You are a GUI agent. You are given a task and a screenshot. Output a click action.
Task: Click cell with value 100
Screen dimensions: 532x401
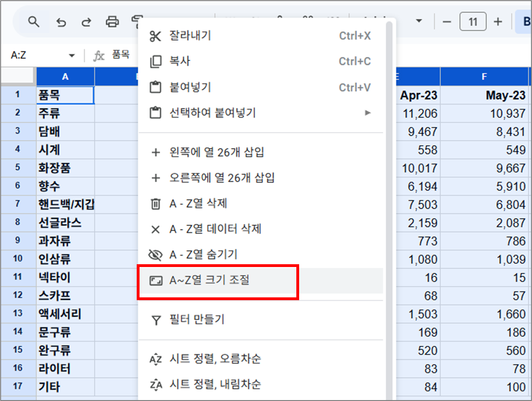[484, 387]
